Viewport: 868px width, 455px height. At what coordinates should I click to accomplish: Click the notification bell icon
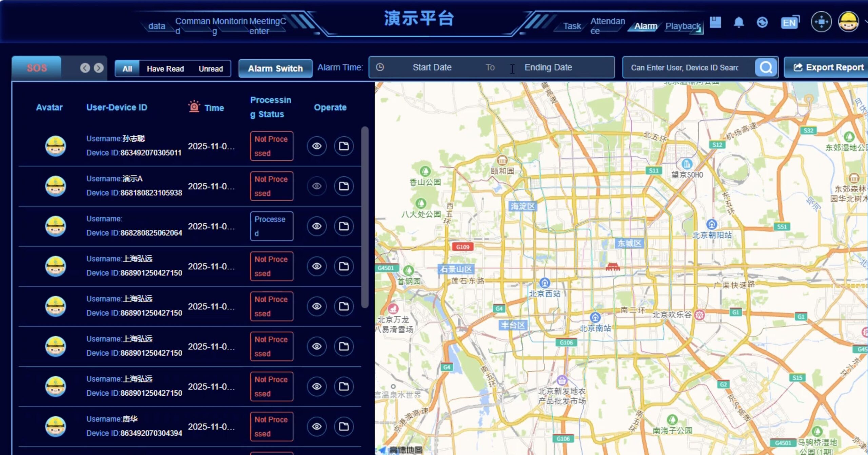click(x=738, y=23)
